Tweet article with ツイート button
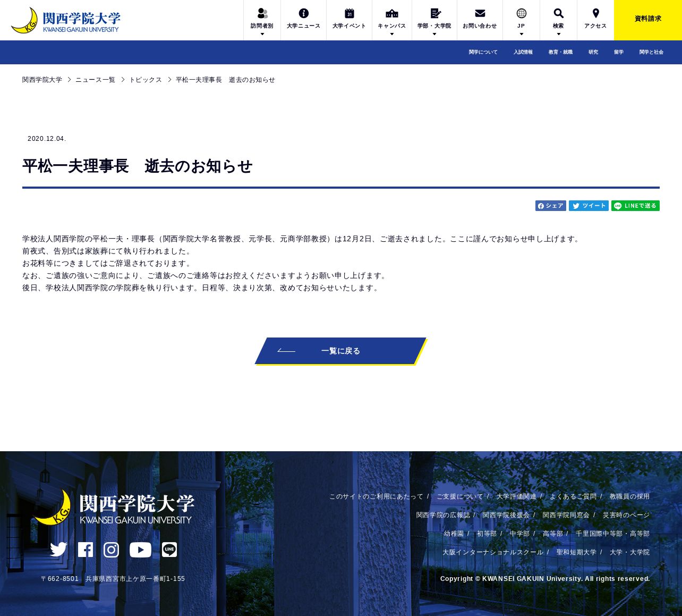The width and height of the screenshot is (682, 616). 589,206
